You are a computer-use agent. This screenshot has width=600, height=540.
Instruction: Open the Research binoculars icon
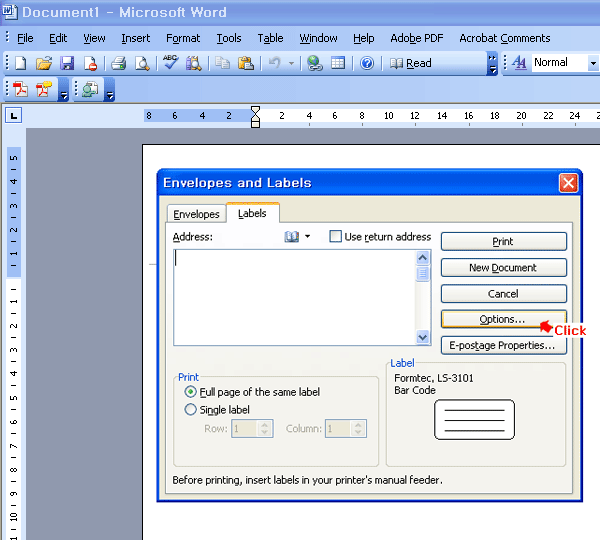[194, 63]
